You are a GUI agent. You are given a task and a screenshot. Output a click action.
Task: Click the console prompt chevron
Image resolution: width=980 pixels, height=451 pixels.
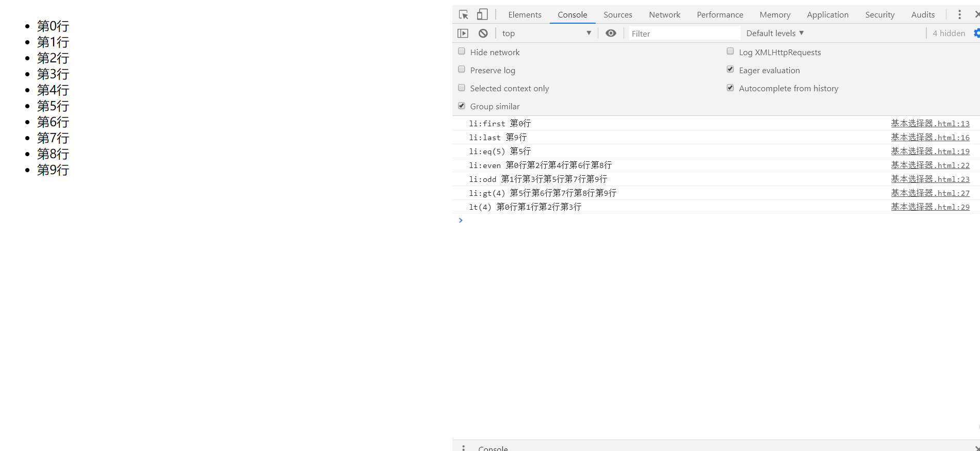point(461,220)
